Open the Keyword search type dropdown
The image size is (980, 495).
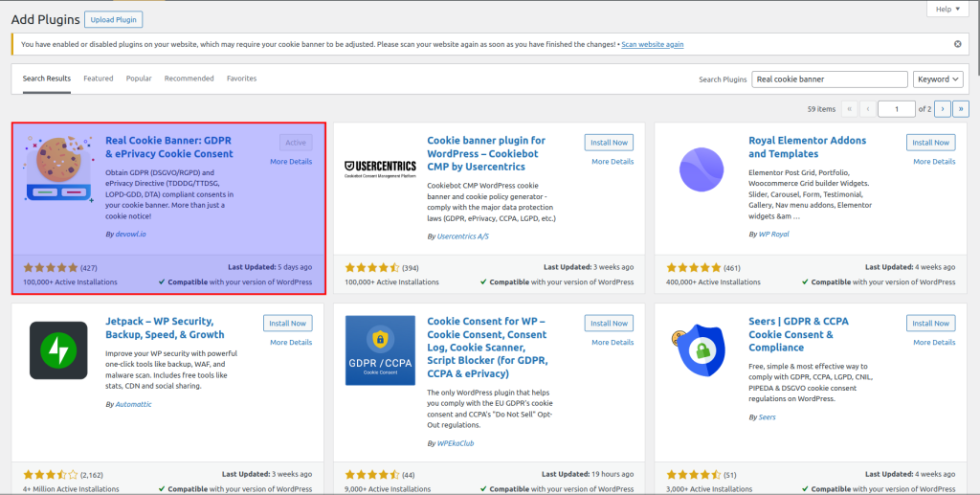pyautogui.click(x=938, y=79)
